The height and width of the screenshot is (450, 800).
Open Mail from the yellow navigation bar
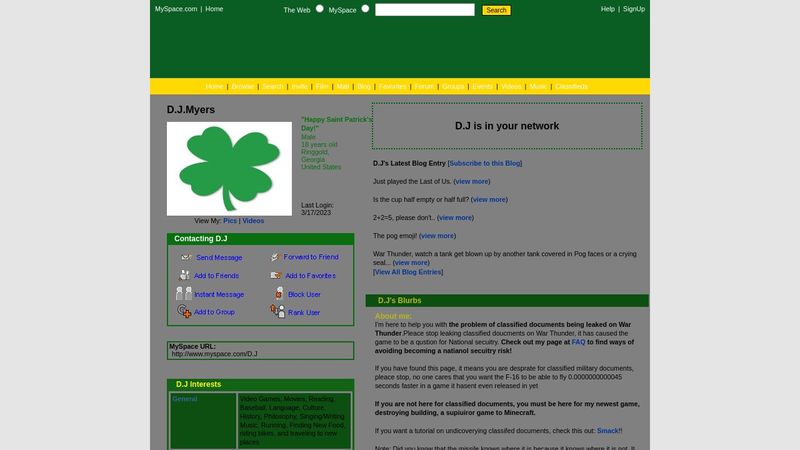coord(343,87)
